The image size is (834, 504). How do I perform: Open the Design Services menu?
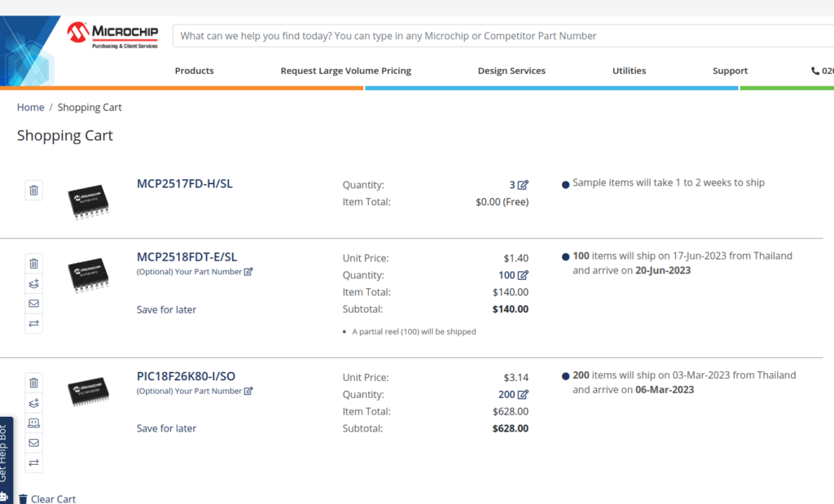coord(511,71)
